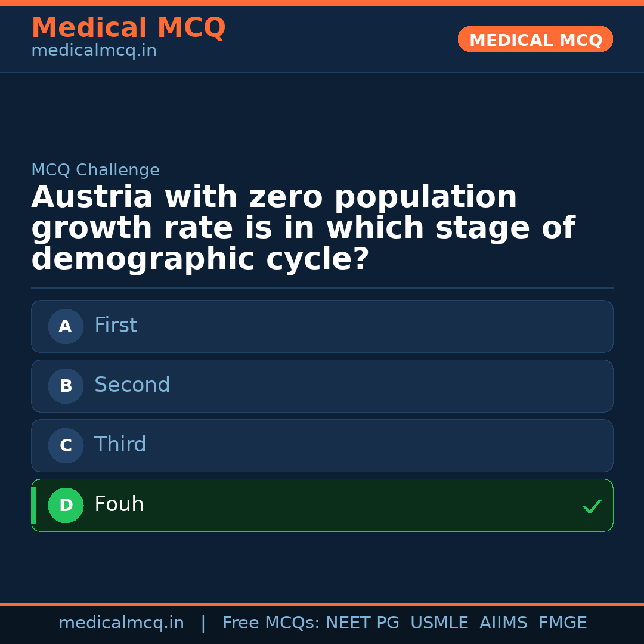Click the green highlight bar beside option D
Viewport: 644px width, 644px height.
point(33,505)
